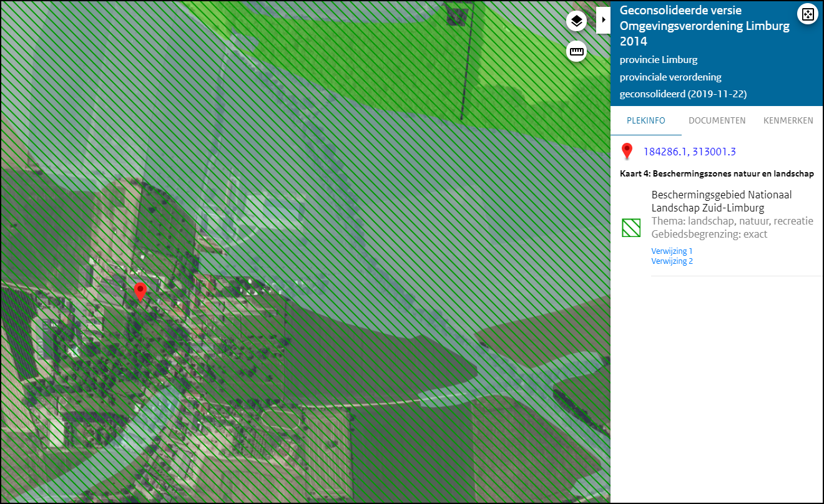The width and height of the screenshot is (824, 504).
Task: Click the 'Kaart 4: Beschermingszones natuur en landschap' heading
Action: (x=717, y=174)
